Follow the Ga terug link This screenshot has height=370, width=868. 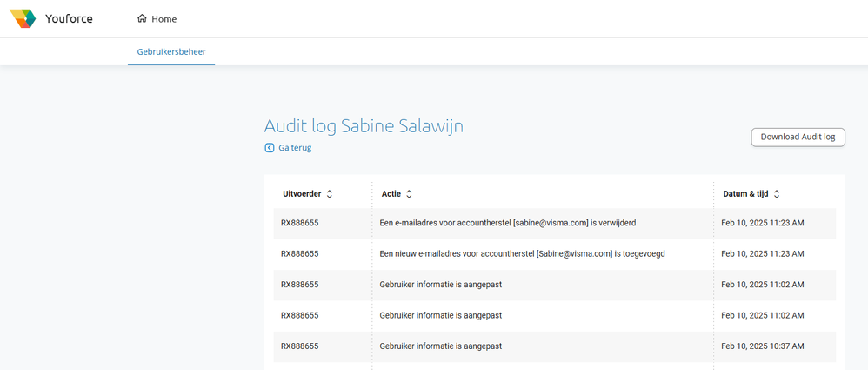[295, 148]
